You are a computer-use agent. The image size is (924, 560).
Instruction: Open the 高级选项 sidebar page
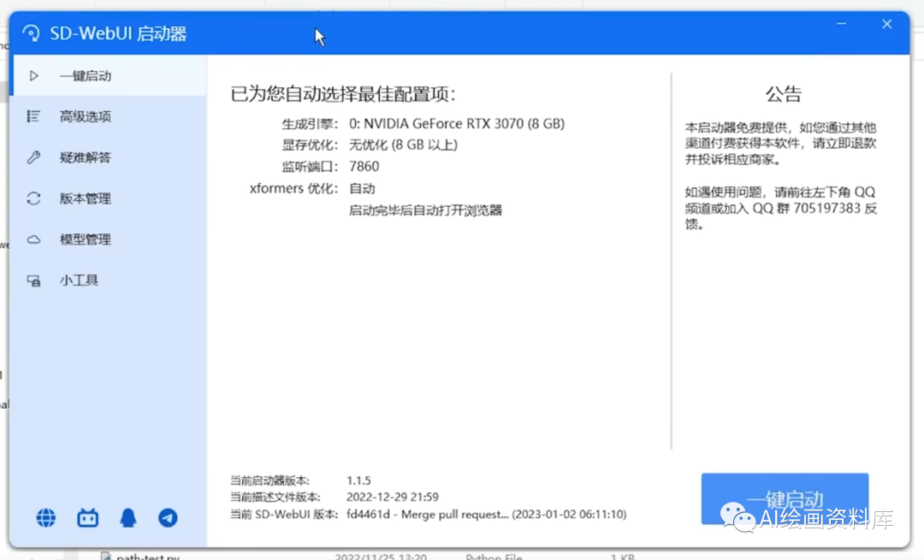click(109, 116)
